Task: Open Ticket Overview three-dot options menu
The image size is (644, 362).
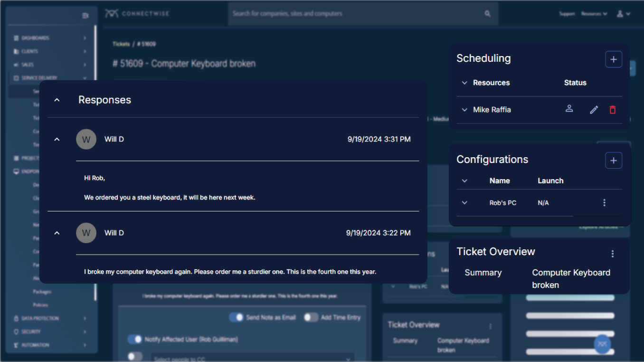Action: [x=612, y=254]
